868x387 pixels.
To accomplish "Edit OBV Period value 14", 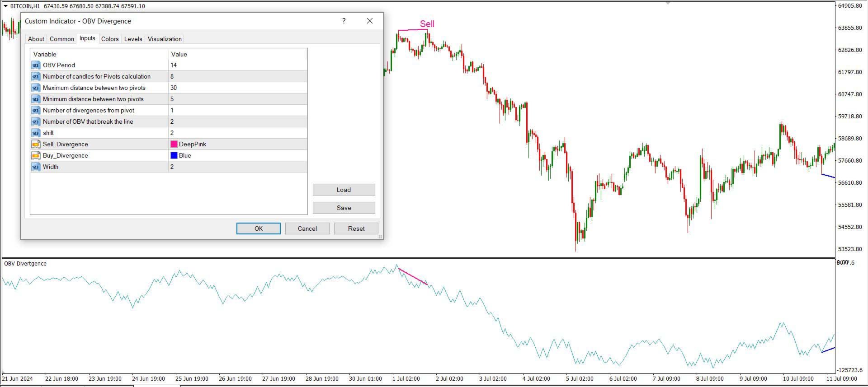I will click(238, 65).
